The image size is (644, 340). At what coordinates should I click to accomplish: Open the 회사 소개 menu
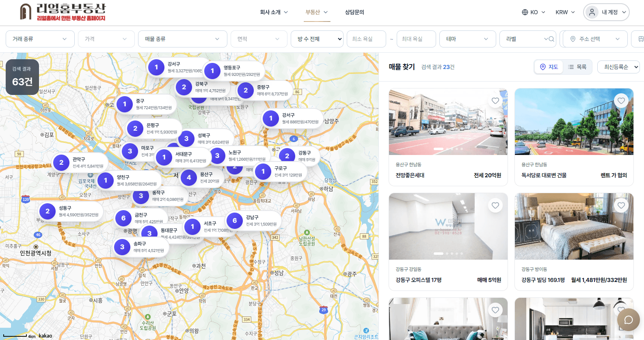(274, 12)
